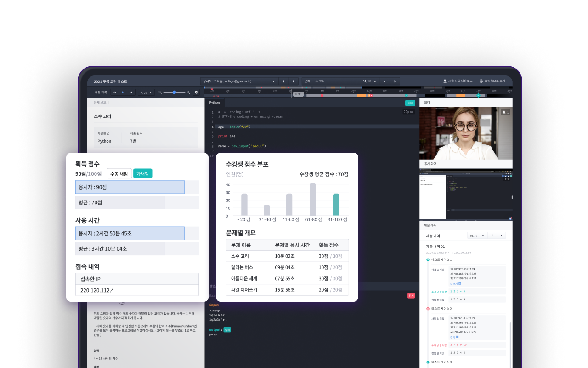Click the 채점 기록 panel header
588x368 pixels.
(x=466, y=225)
